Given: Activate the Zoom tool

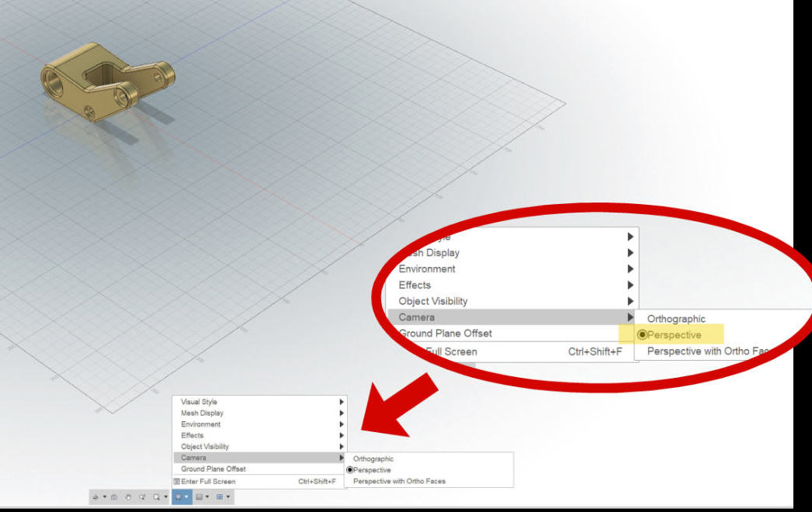Looking at the screenshot, I should (x=143, y=497).
